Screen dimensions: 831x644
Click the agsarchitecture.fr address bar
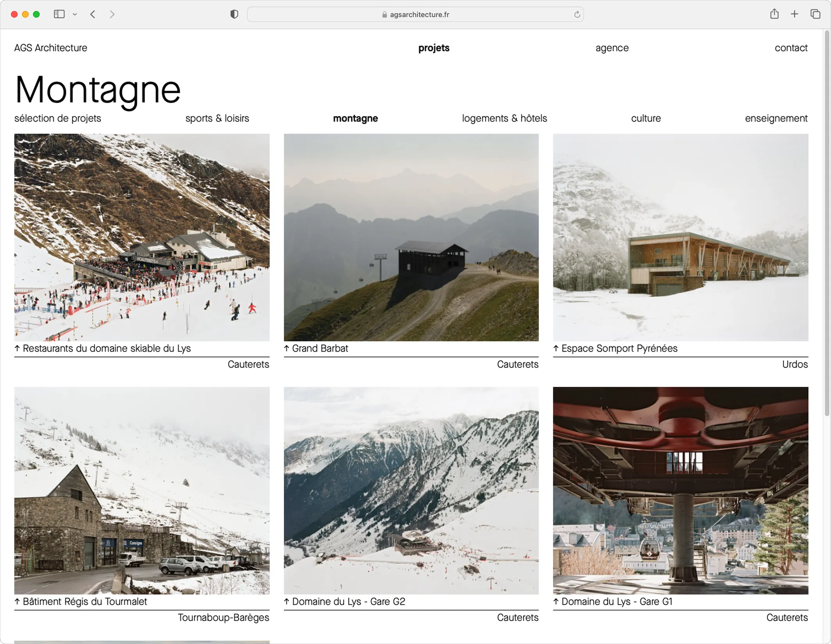click(415, 14)
